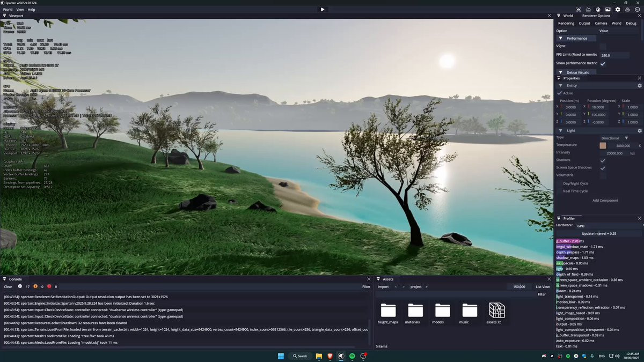Open Windows Start menu

point(281,356)
